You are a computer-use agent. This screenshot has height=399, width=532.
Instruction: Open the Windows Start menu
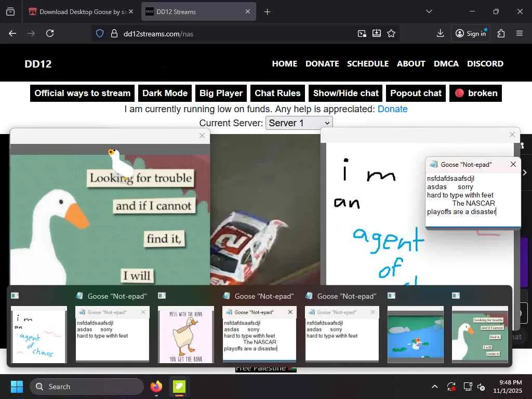tap(17, 387)
